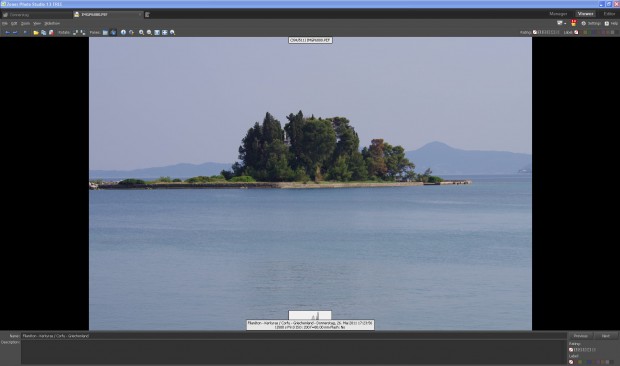This screenshot has height=366, width=620.
Task: Go to the Next image
Action: tap(605, 336)
